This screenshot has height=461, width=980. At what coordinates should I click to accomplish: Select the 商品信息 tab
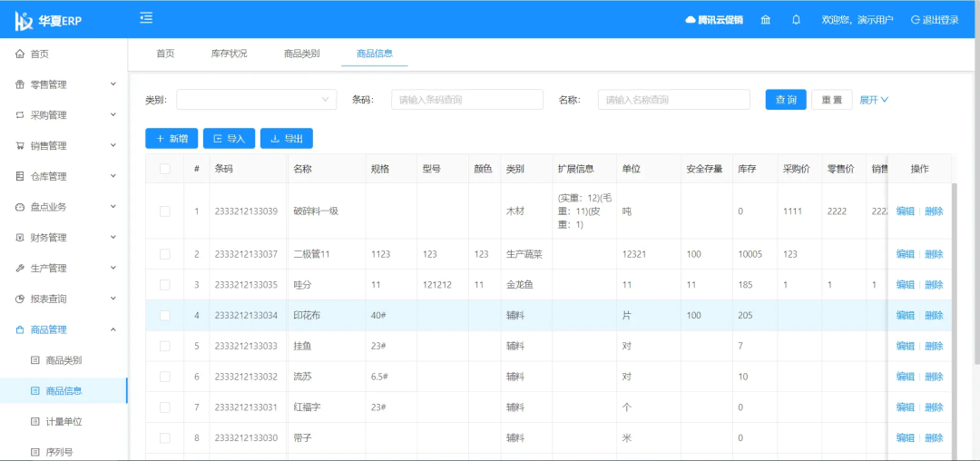pos(375,54)
